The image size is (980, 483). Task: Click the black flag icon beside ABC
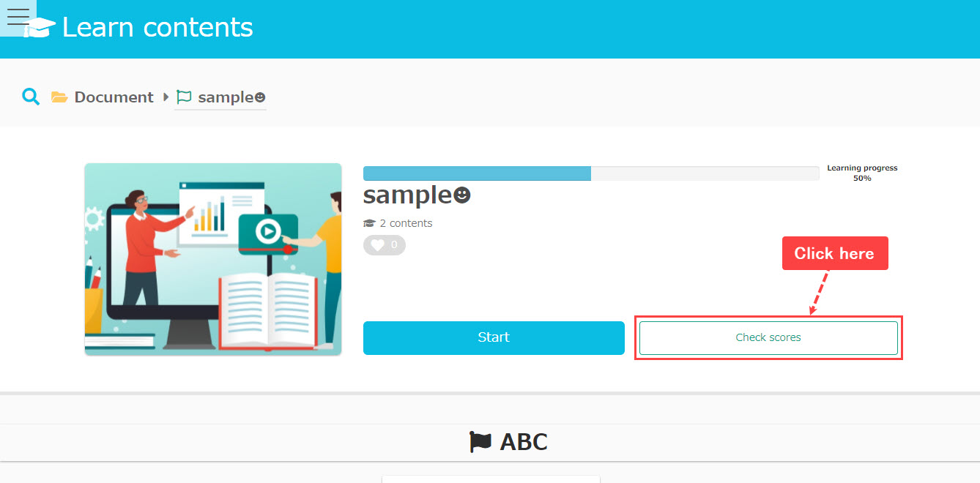(x=480, y=442)
